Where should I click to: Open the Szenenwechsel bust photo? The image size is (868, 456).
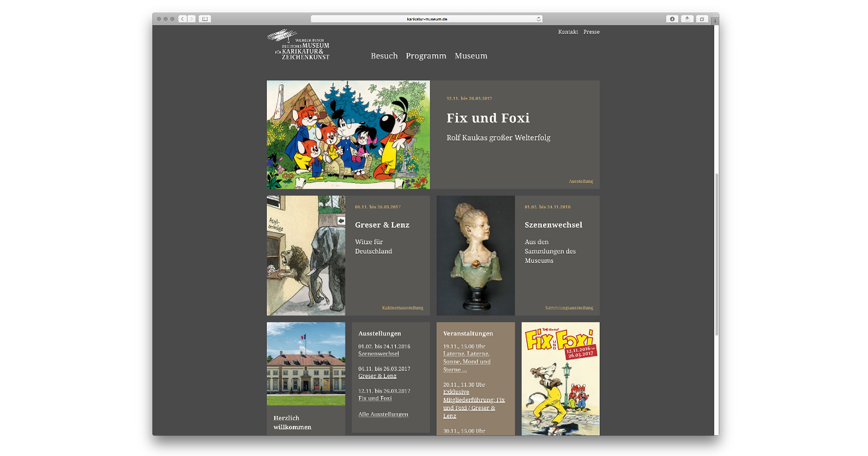tap(476, 256)
